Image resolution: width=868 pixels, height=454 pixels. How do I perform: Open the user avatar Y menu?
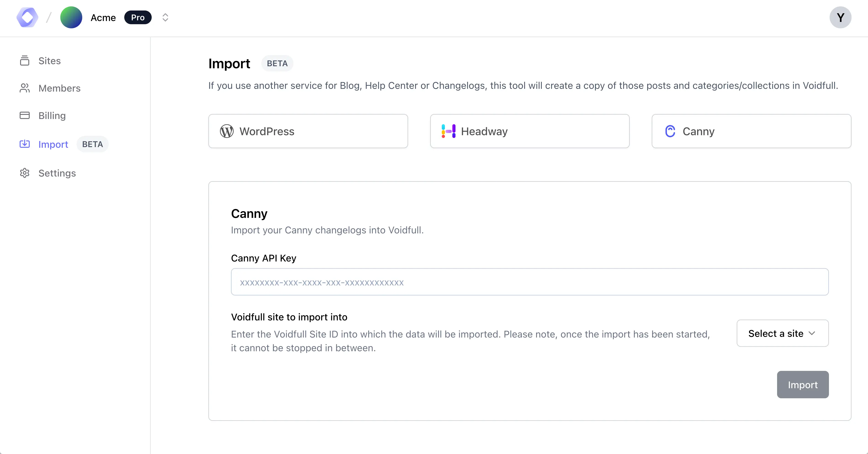click(840, 18)
